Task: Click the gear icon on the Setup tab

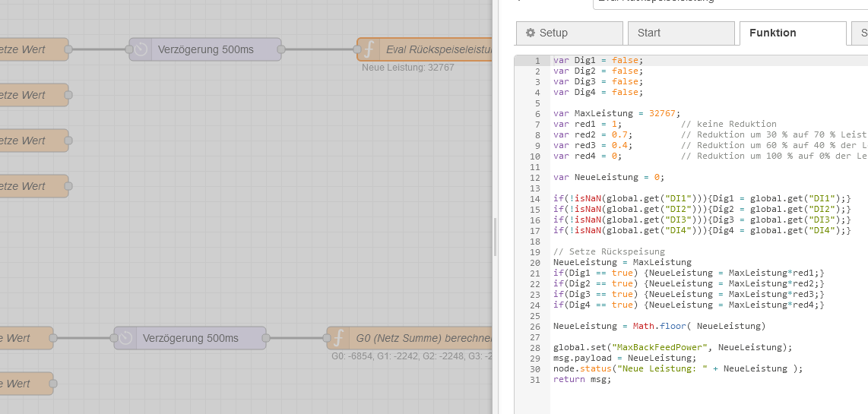Action: tap(531, 33)
